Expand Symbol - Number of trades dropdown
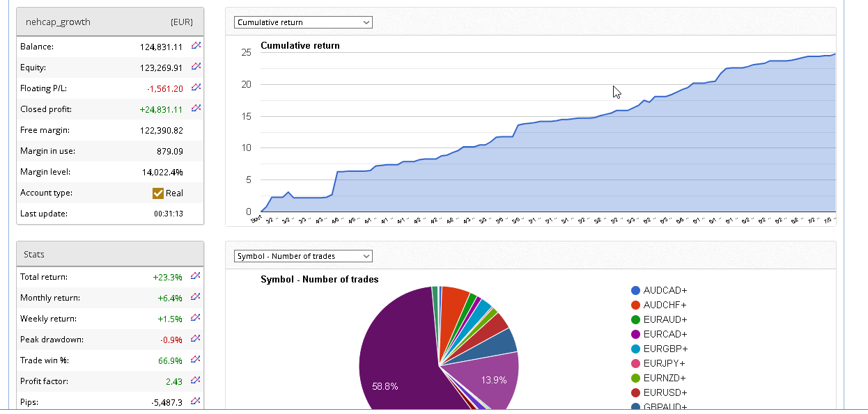 303,256
